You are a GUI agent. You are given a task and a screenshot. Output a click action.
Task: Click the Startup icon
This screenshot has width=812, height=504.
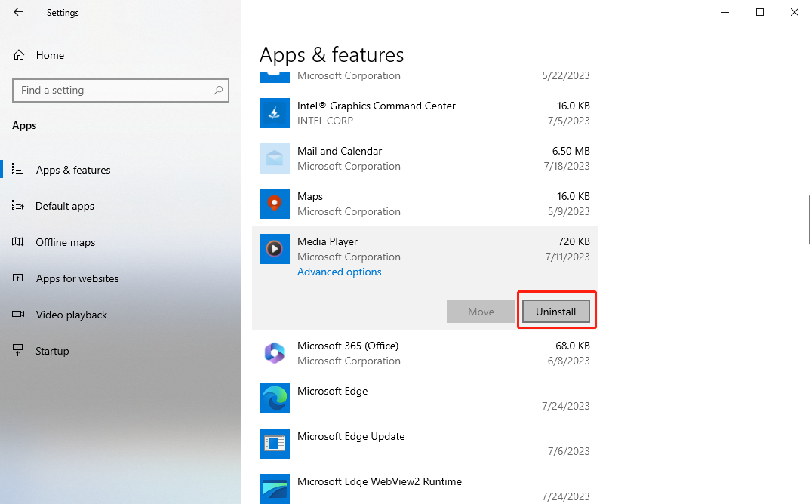click(18, 351)
